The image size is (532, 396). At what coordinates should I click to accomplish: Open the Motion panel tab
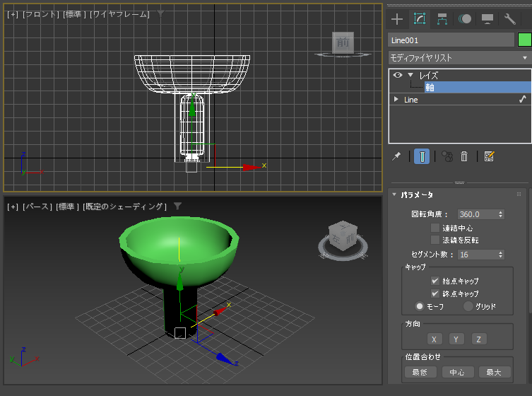[x=465, y=19]
